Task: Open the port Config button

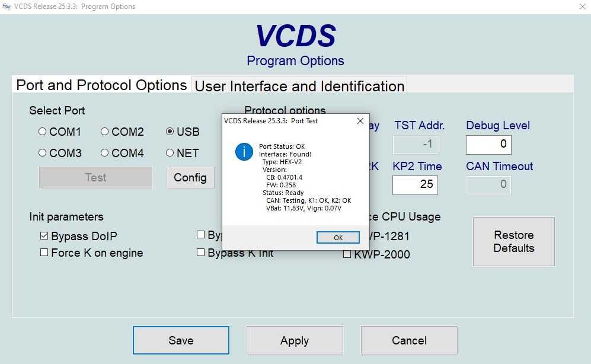Action: pos(190,177)
